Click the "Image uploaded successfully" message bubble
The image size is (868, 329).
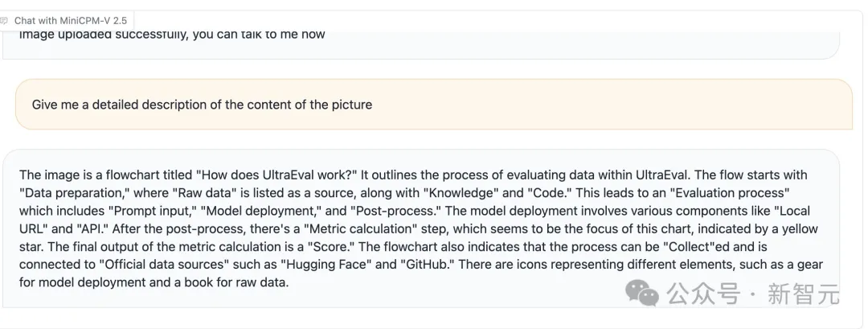(x=420, y=44)
